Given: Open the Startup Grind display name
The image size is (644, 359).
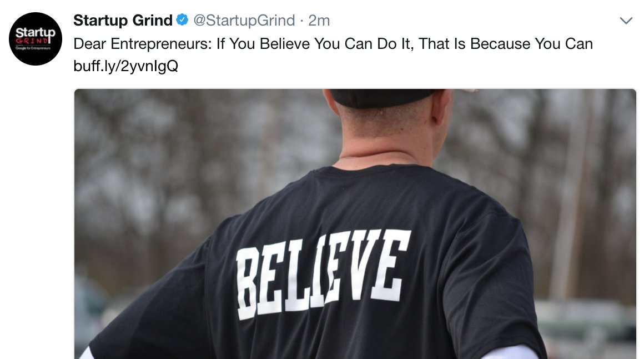Looking at the screenshot, I should (123, 20).
